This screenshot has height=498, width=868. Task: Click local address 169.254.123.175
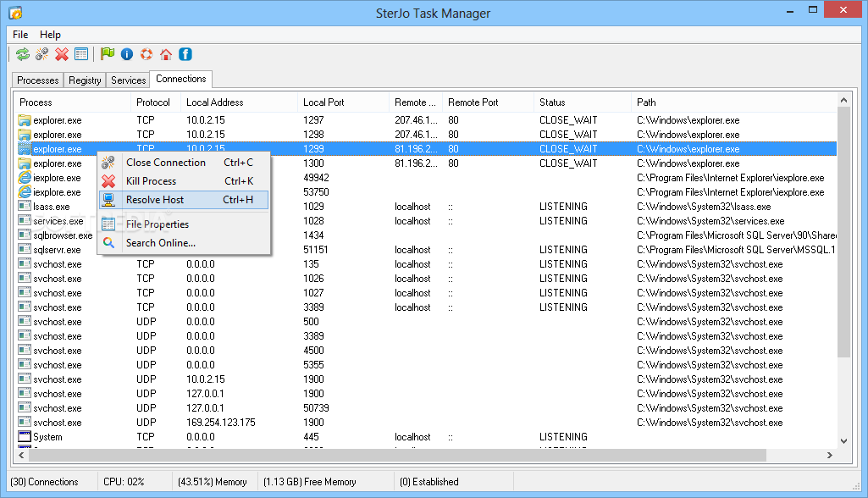click(221, 423)
